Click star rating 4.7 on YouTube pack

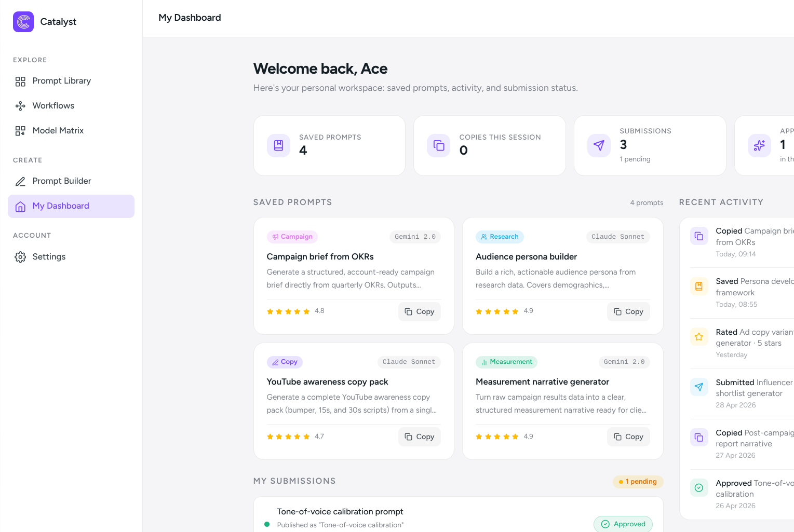295,436
